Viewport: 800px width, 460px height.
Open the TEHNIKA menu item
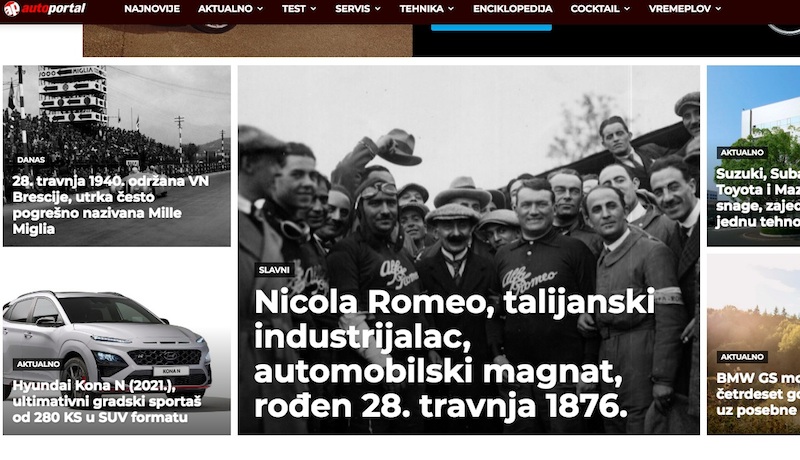(421, 9)
